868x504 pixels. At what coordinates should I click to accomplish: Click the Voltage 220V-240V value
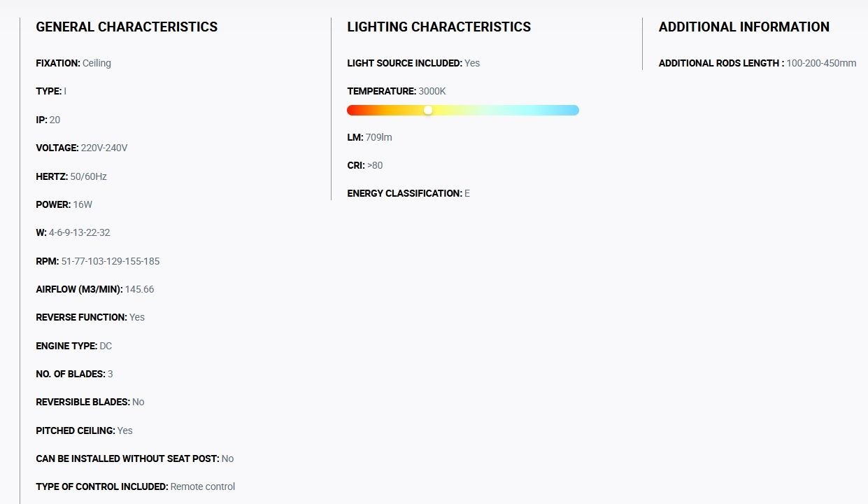[x=104, y=148]
